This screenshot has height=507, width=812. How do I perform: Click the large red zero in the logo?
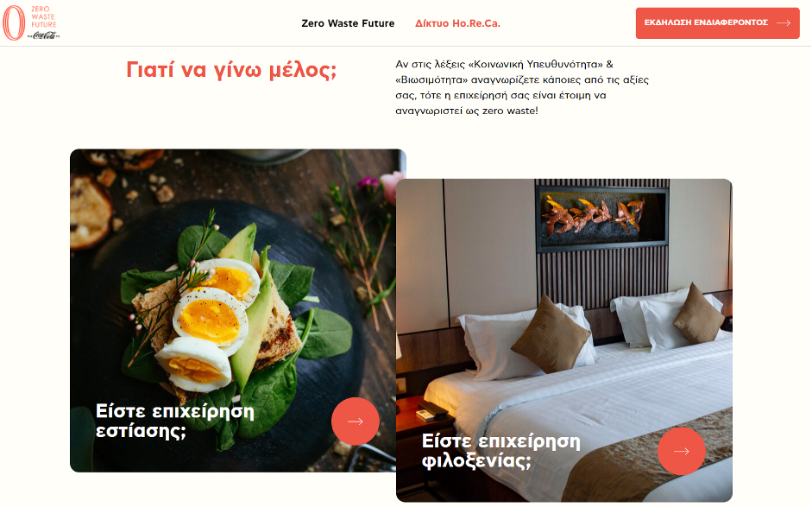pos(14,22)
